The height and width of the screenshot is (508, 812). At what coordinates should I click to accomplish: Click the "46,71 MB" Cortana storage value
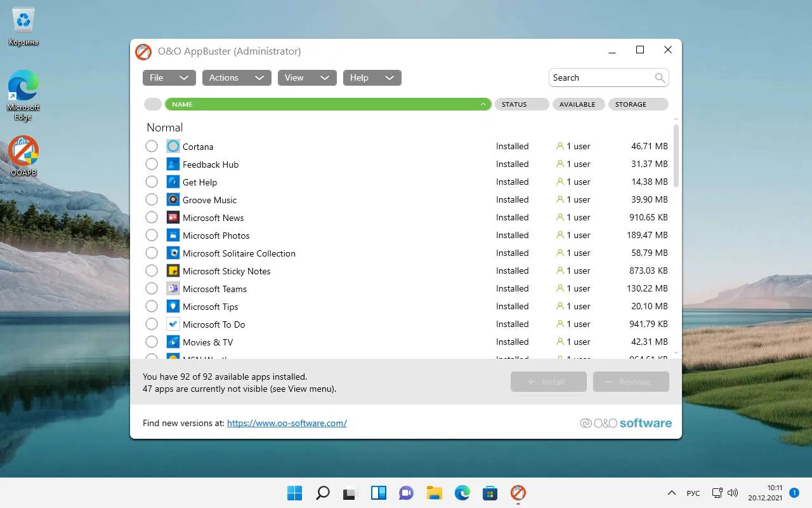[x=650, y=146]
